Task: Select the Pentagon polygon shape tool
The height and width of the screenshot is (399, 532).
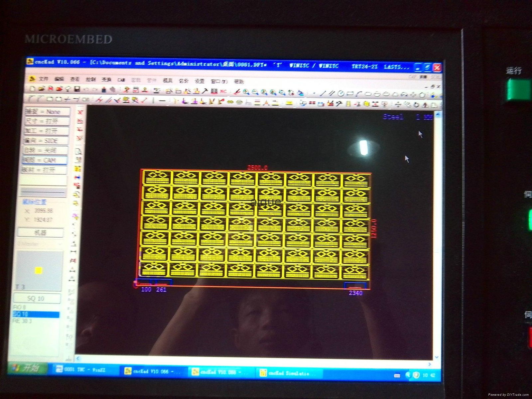Action: [x=422, y=95]
